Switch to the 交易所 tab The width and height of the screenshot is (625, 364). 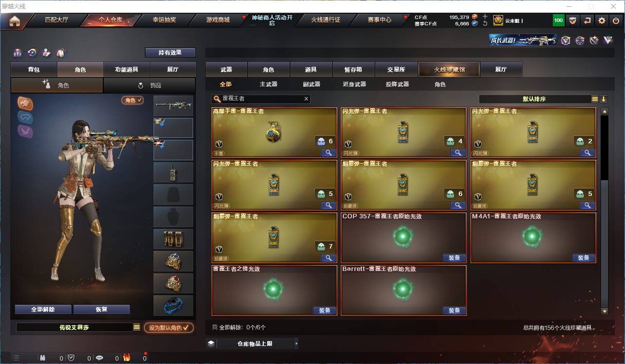tap(396, 69)
